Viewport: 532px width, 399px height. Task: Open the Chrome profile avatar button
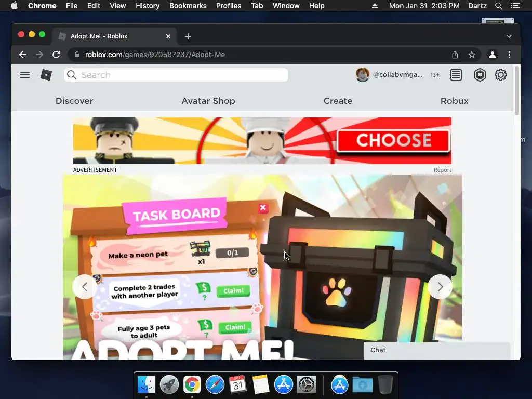493,55
